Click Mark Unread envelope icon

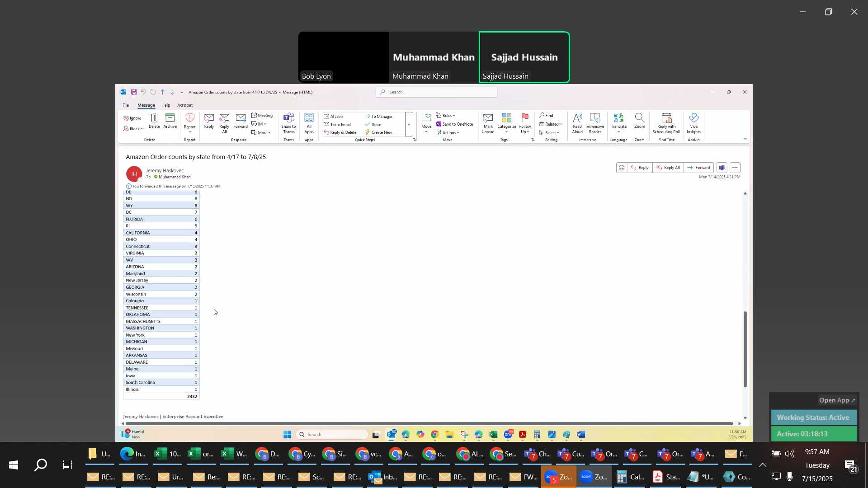(x=488, y=123)
